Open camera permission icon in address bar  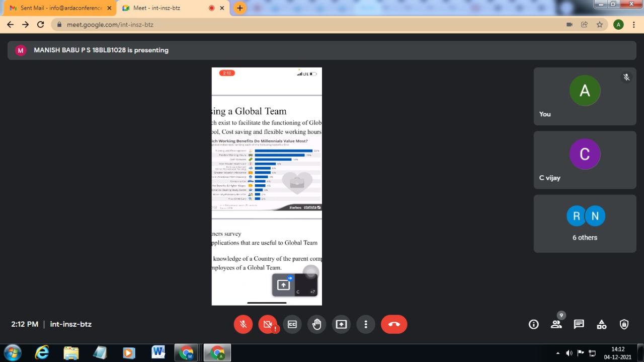click(x=570, y=24)
